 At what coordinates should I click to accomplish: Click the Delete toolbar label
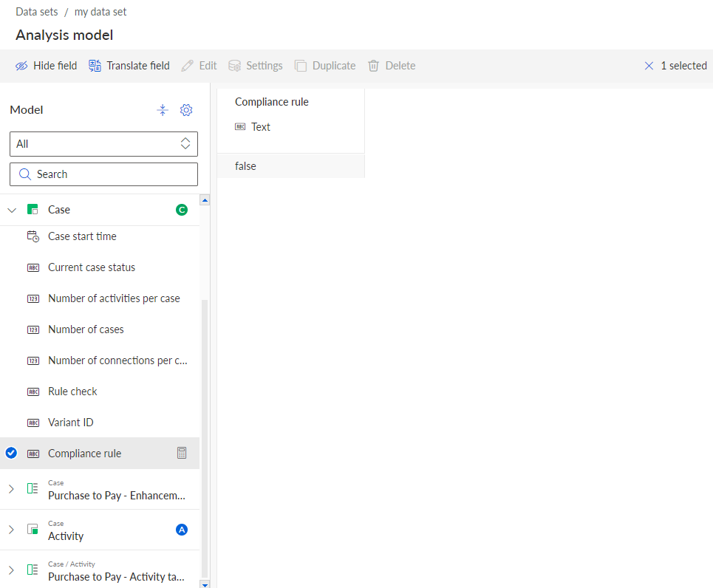(400, 66)
